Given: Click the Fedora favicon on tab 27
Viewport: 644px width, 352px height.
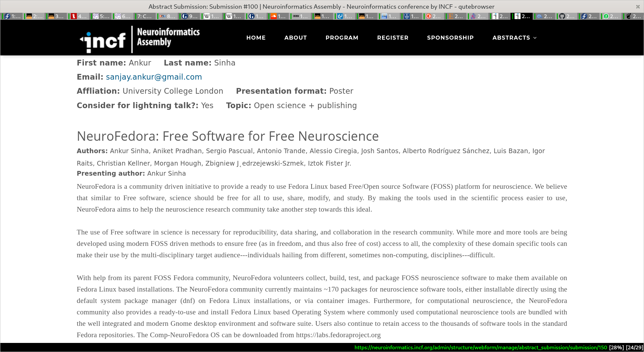Looking at the screenshot, I should point(584,16).
